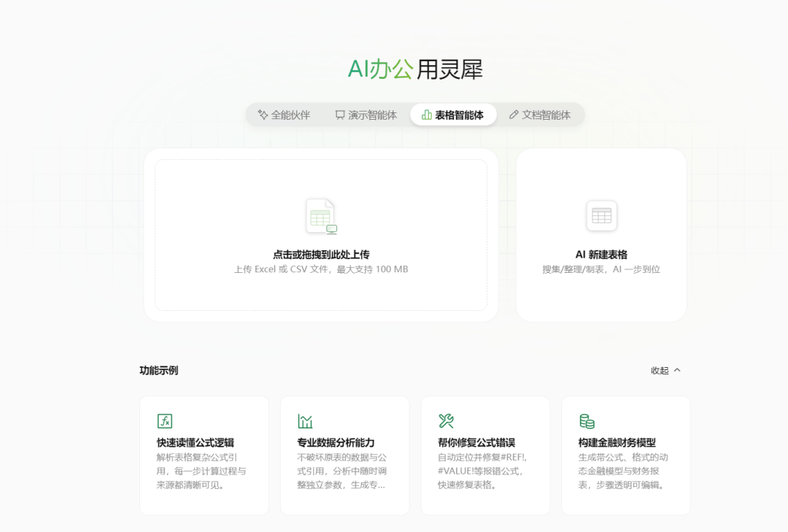Click the wrench tools icon in 帮你修复公式错误 card
This screenshot has height=532, width=788.
[446, 421]
